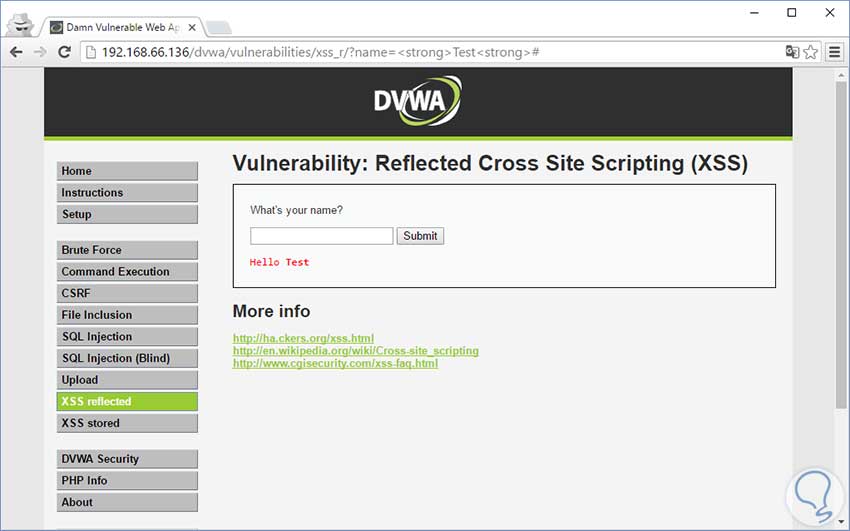Open the translate page icon
The width and height of the screenshot is (850, 531).
(x=792, y=52)
